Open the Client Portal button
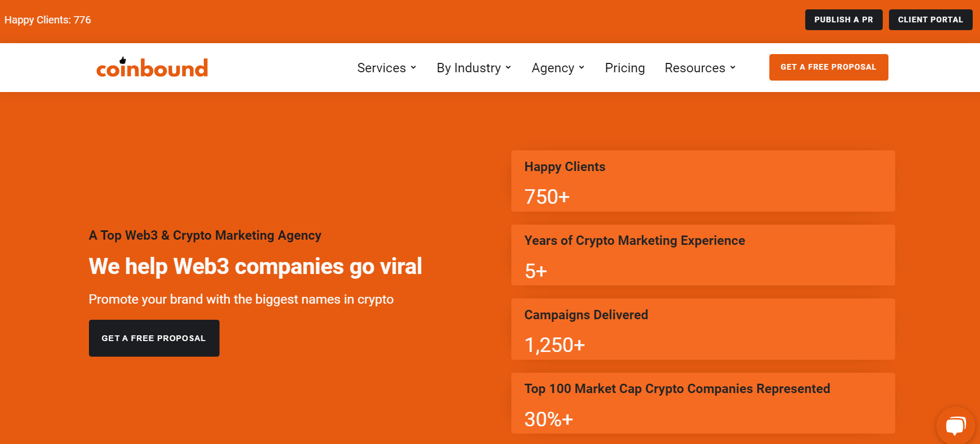 click(931, 20)
